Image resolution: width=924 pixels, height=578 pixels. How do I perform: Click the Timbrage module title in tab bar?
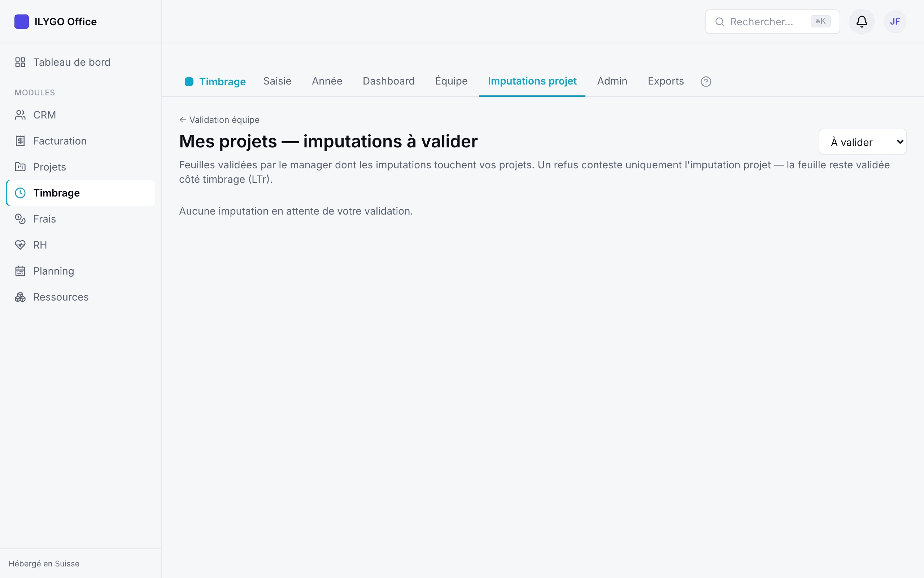(223, 81)
